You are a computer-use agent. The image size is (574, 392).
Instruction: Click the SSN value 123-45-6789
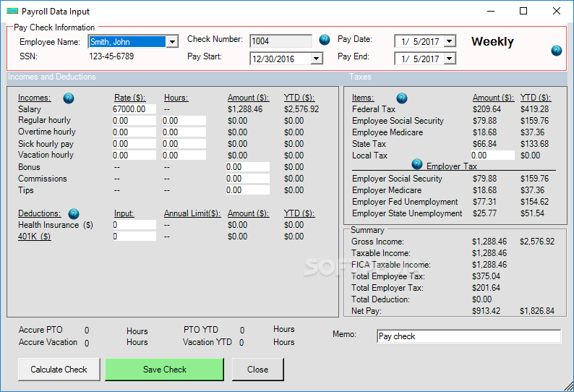(111, 56)
